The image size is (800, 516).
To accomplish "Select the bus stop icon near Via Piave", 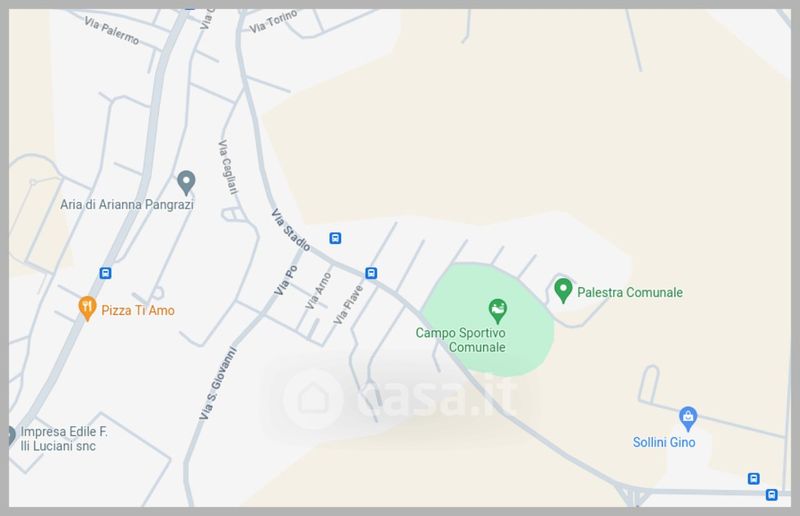I will point(371,273).
